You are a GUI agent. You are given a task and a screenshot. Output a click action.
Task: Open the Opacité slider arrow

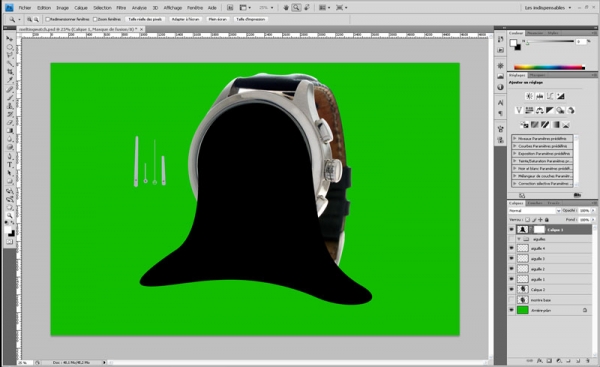pyautogui.click(x=593, y=210)
